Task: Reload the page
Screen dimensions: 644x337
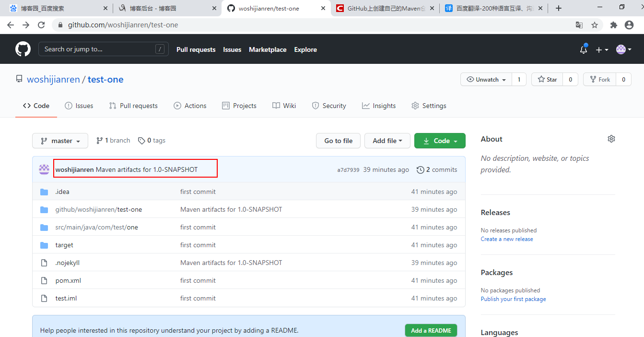Action: click(x=41, y=25)
